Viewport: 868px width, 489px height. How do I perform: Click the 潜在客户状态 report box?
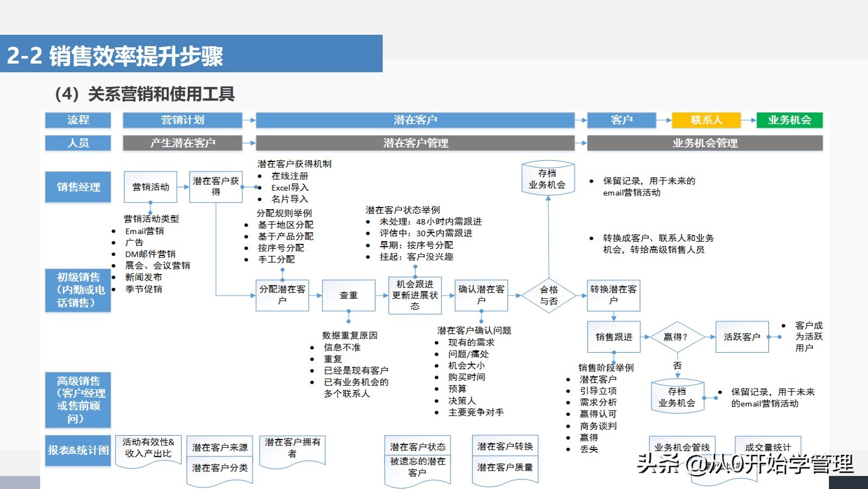[417, 446]
